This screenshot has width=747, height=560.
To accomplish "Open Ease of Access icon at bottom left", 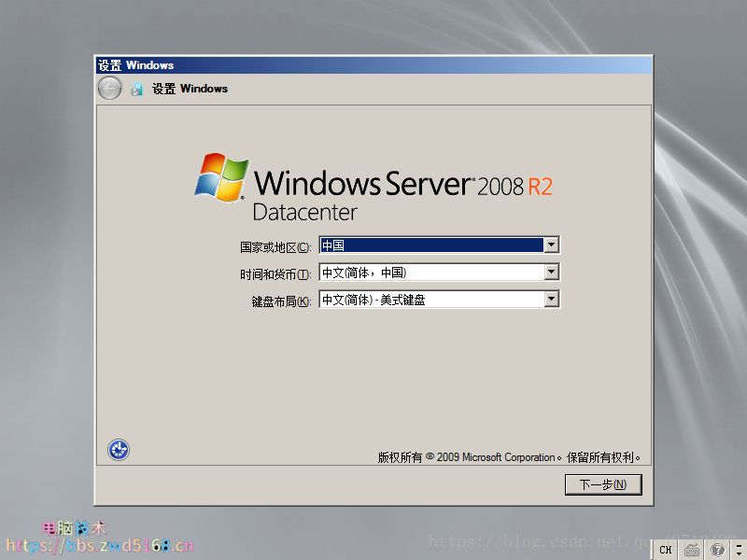I will tap(119, 450).
